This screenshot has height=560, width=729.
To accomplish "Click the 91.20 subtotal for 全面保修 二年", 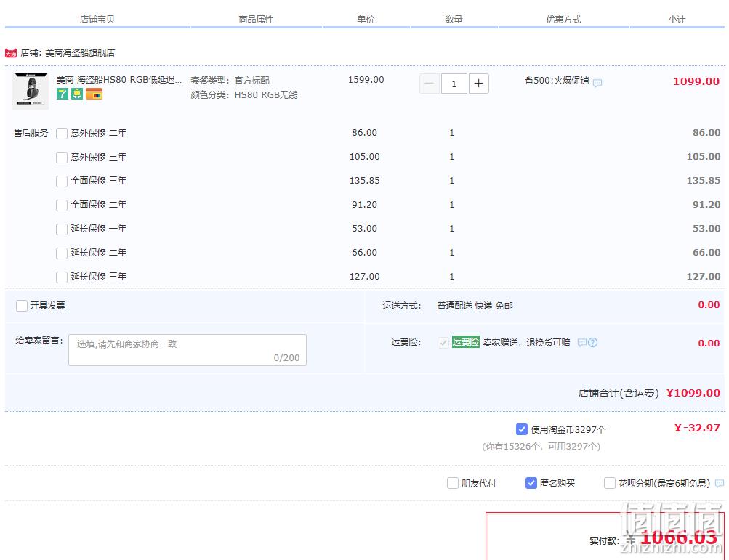I will tap(706, 205).
